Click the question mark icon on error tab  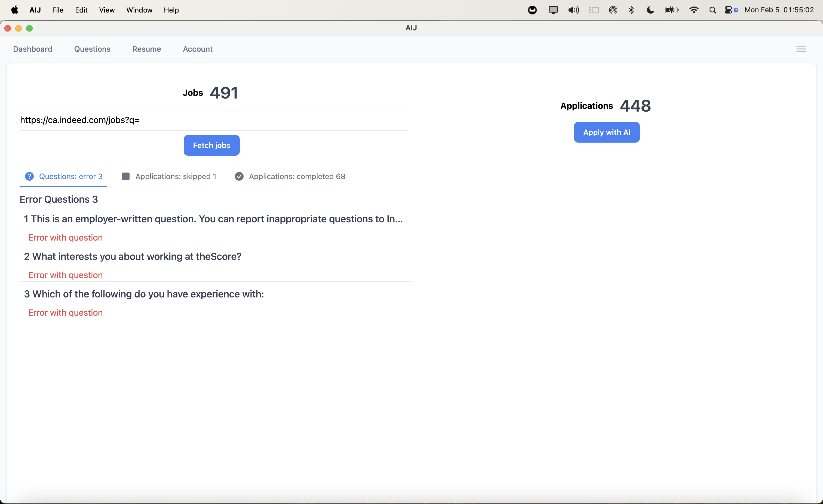tap(29, 176)
